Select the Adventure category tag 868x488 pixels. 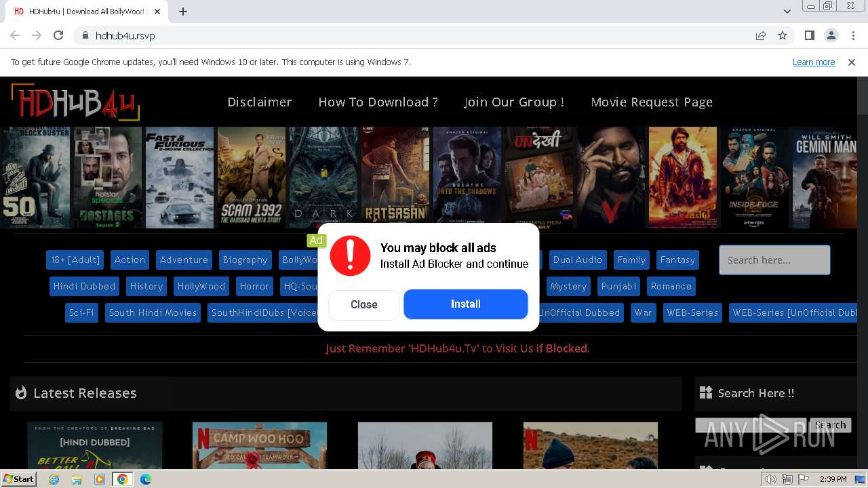[184, 260]
